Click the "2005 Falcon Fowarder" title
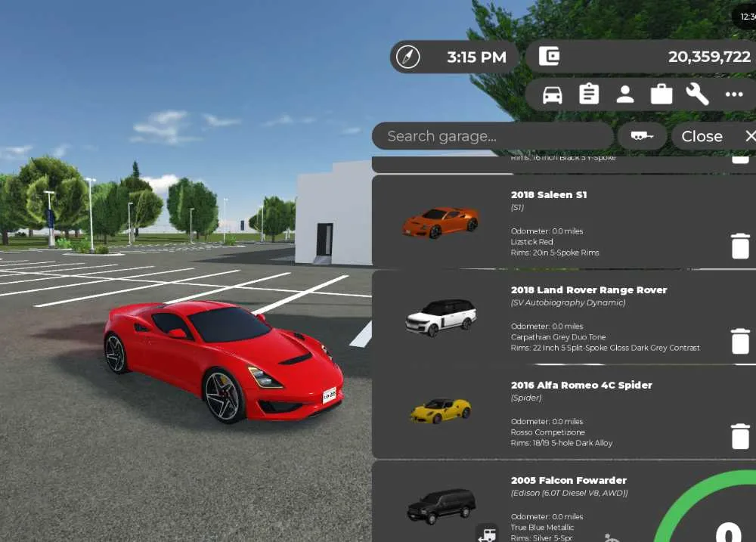756x542 pixels. [569, 480]
